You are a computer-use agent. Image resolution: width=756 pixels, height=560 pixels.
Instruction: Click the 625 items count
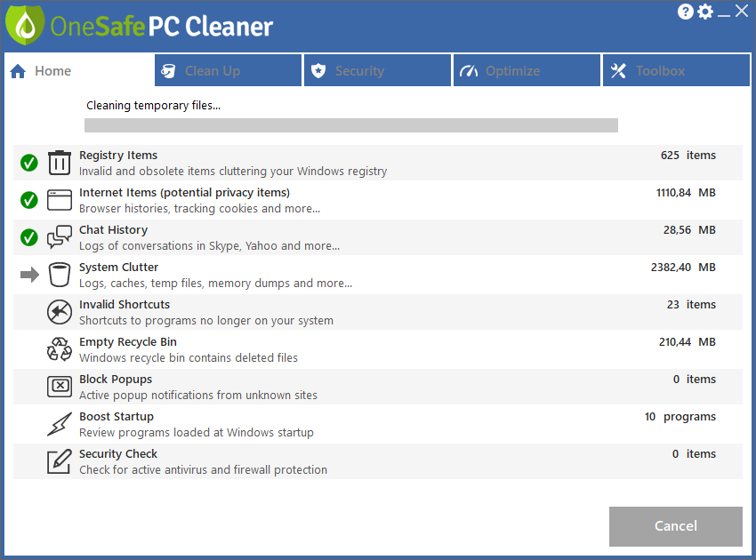[x=688, y=156]
